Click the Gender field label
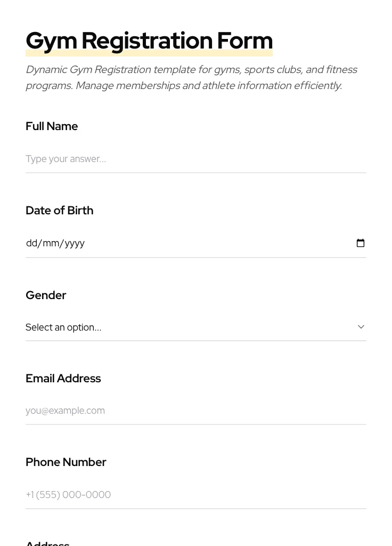The image size is (392, 546). pos(46,295)
